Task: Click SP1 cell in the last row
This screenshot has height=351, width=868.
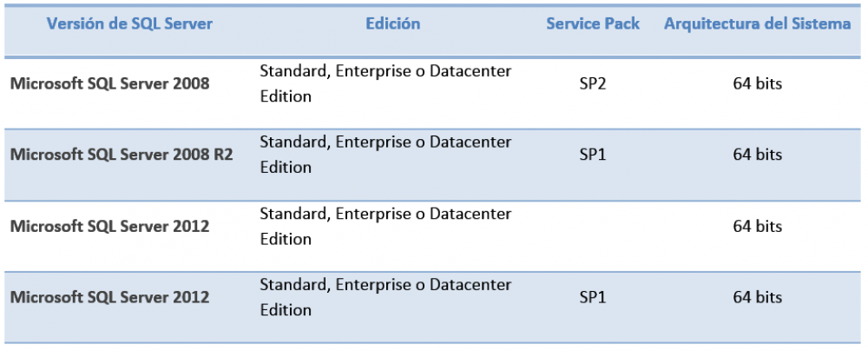Action: coord(593,297)
